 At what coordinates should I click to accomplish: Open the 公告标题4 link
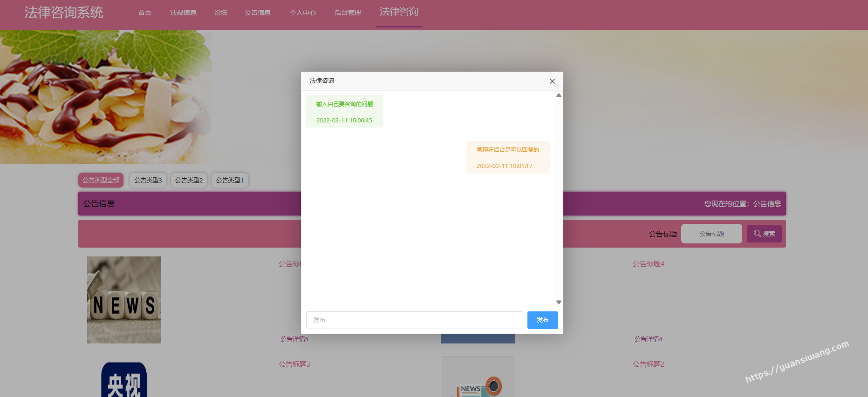[x=648, y=264]
